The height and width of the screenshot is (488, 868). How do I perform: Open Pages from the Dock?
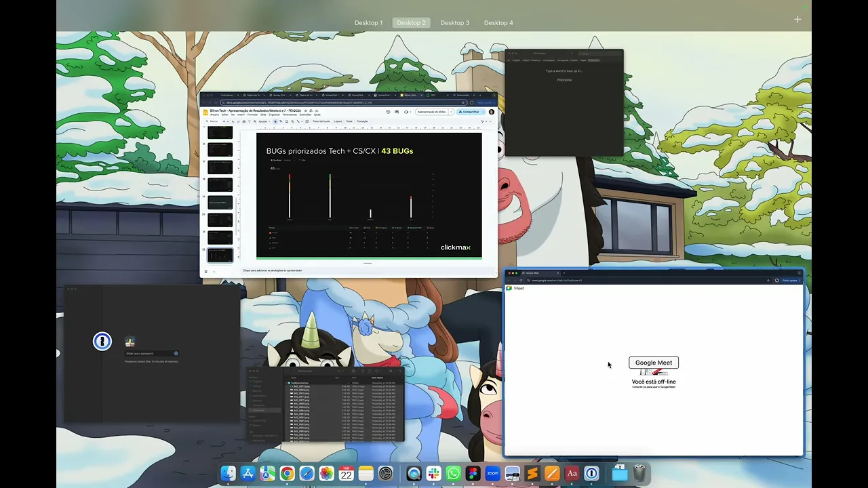pyautogui.click(x=552, y=473)
